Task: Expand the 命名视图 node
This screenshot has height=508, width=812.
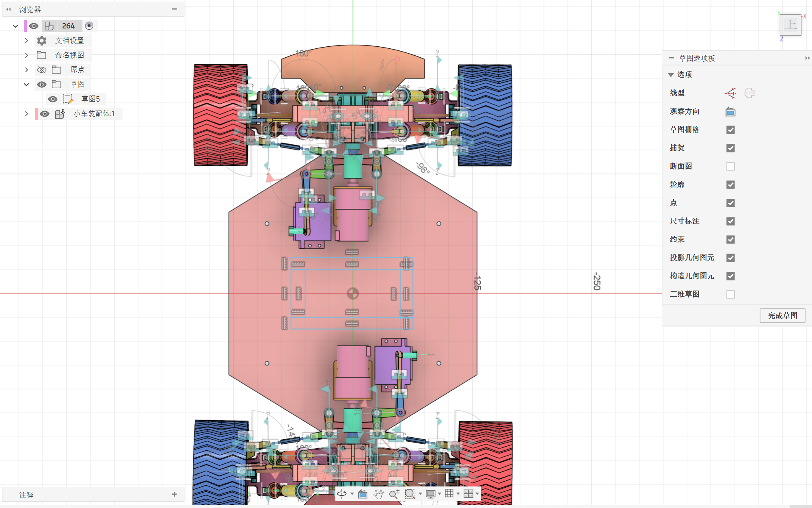Action: point(26,55)
